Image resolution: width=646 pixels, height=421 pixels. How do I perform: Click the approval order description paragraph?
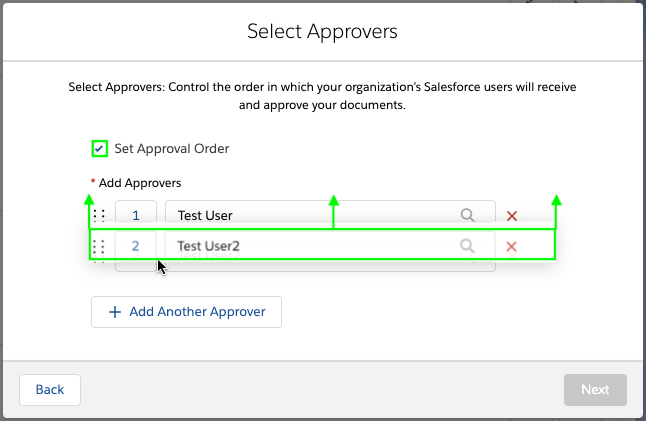pyautogui.click(x=322, y=96)
